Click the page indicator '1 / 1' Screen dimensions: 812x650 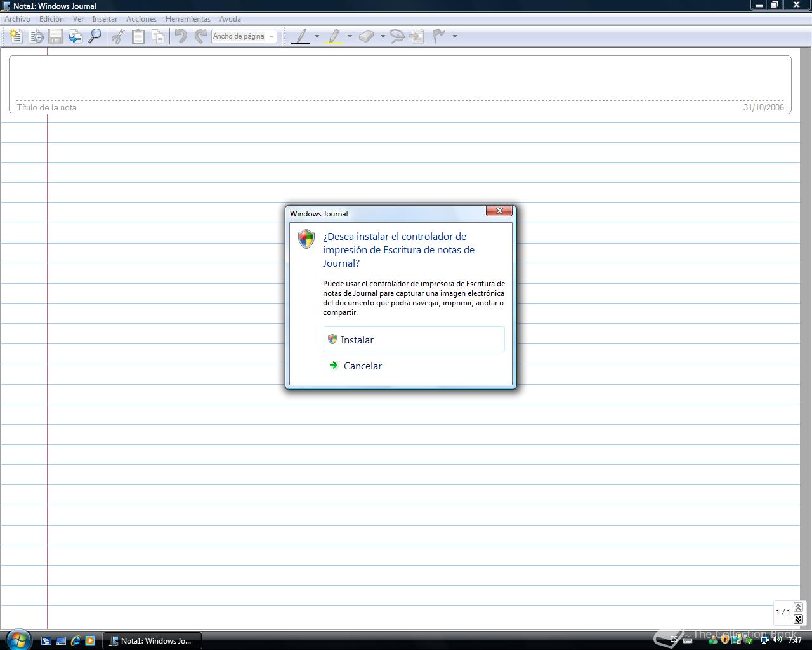click(783, 613)
